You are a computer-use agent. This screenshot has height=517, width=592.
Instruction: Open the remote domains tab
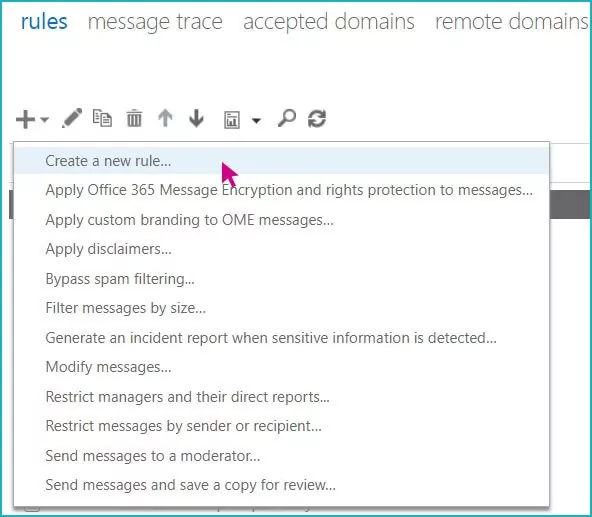click(512, 22)
